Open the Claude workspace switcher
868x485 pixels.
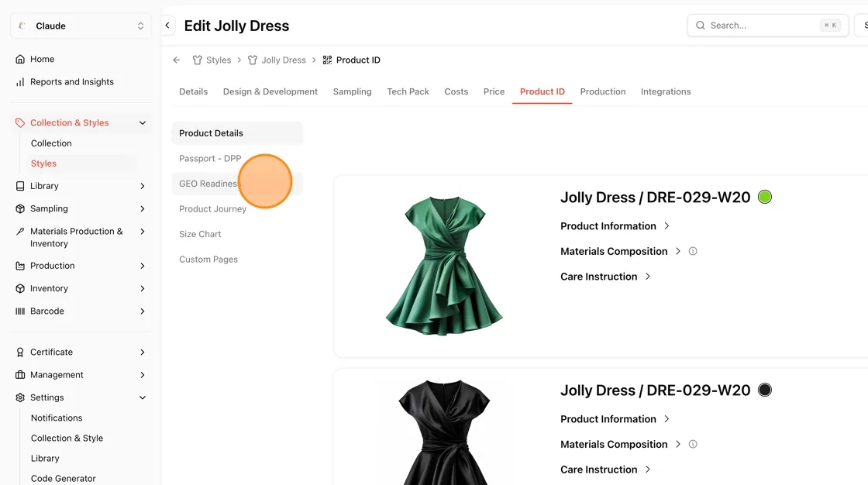pos(81,26)
